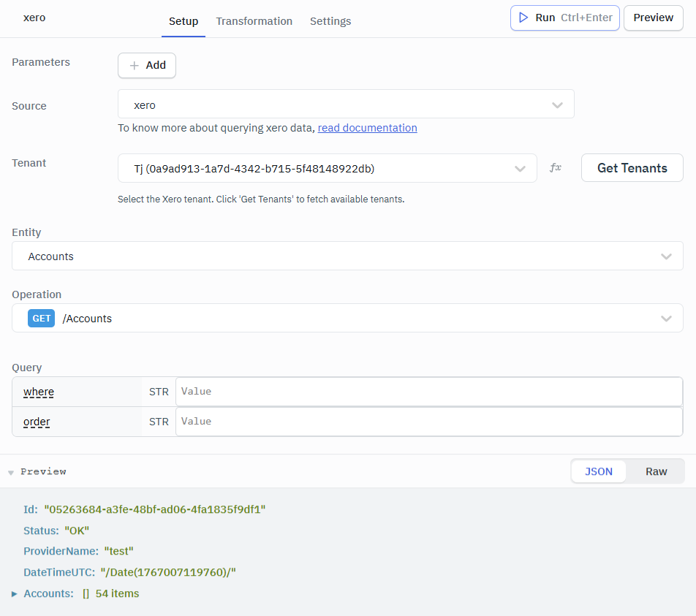Select the JSON preview mode
Screen dimensions: 696x616
point(599,471)
